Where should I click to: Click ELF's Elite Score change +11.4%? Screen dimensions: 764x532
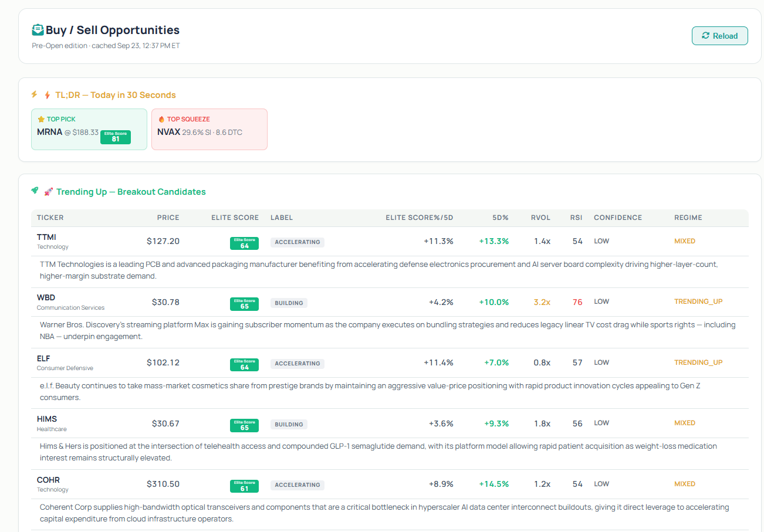pyautogui.click(x=439, y=363)
